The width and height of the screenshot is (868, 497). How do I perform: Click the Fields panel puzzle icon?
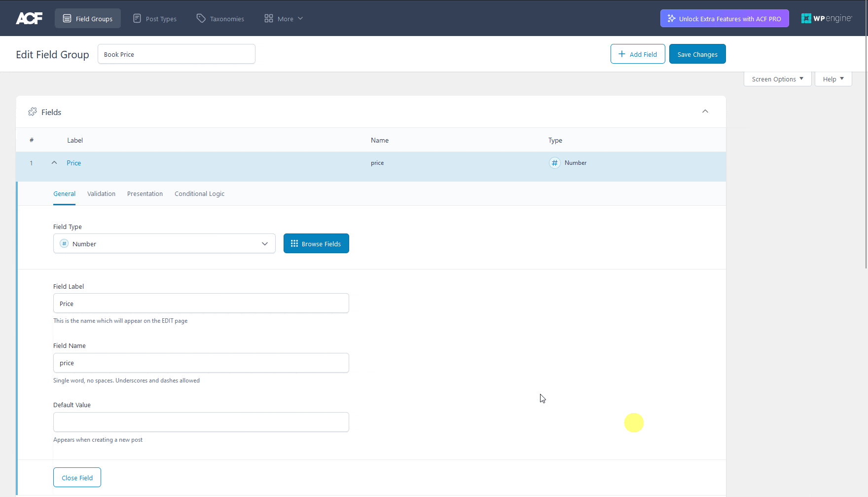[32, 112]
